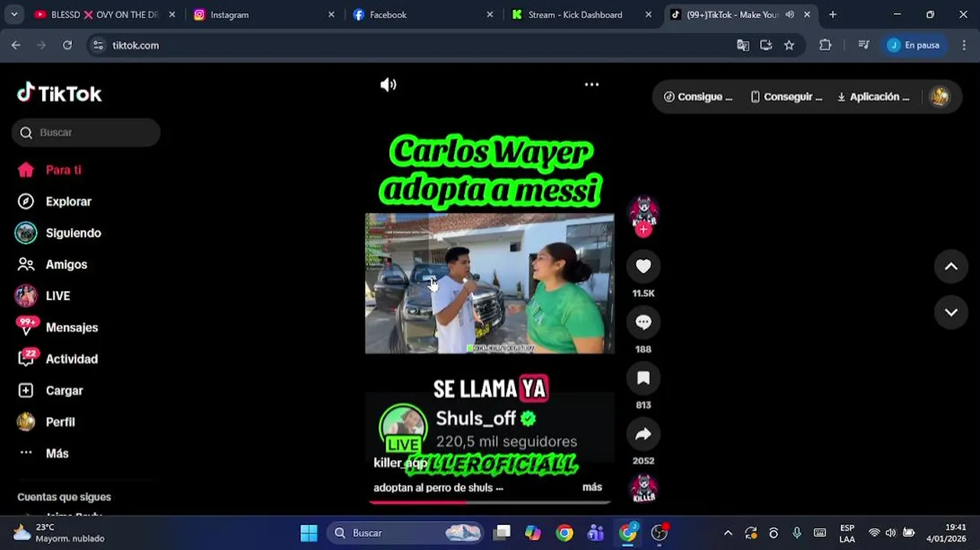Like the video with the heart icon
The width and height of the screenshot is (980, 550).
(643, 266)
